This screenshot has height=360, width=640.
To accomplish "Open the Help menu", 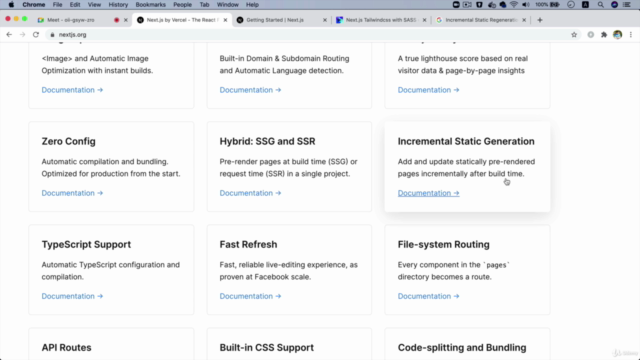I will (x=252, y=4).
